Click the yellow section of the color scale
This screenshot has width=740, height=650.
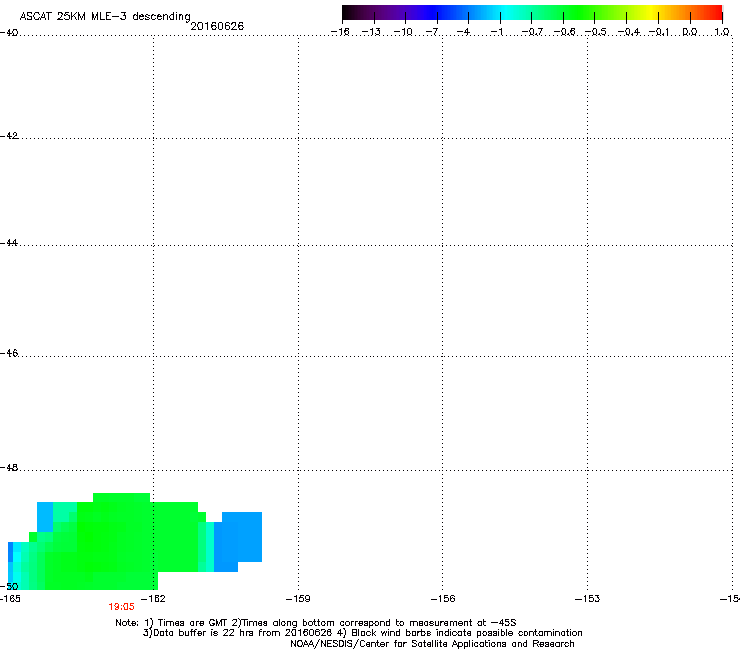651,13
